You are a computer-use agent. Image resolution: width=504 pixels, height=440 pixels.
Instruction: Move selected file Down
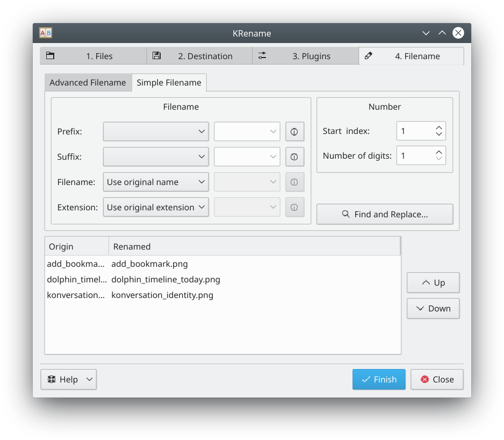(433, 308)
